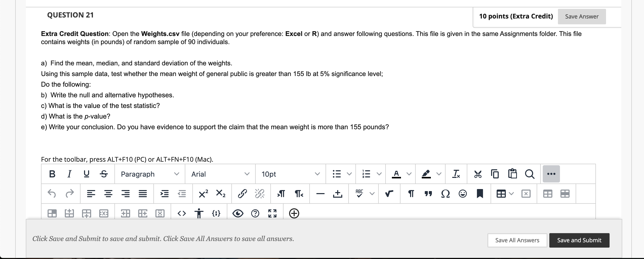644x259 pixels.
Task: Toggle ABC spellcheck
Action: [359, 193]
